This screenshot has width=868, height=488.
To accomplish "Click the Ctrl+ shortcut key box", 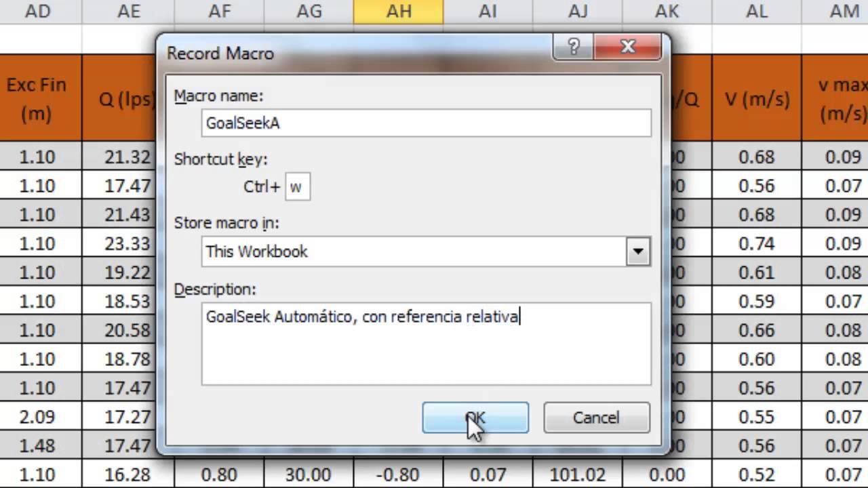I will click(298, 187).
